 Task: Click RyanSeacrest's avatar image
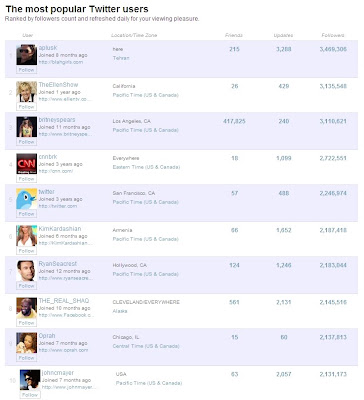27,271
